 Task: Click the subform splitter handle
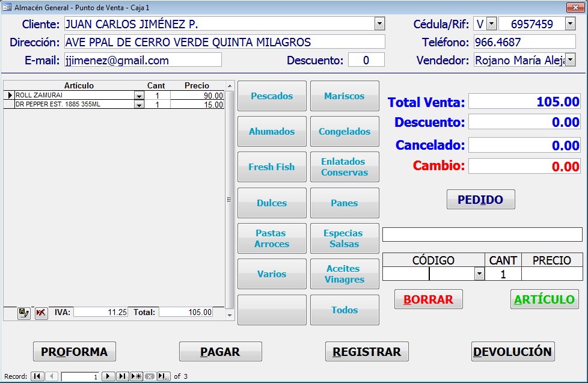pos(229,200)
